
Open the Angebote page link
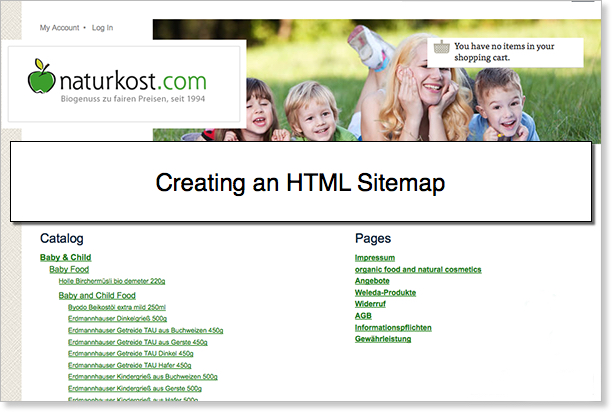(372, 281)
